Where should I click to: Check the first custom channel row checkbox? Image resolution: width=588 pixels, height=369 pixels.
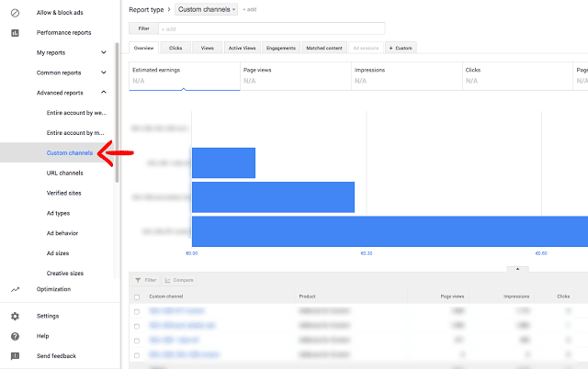pos(137,312)
